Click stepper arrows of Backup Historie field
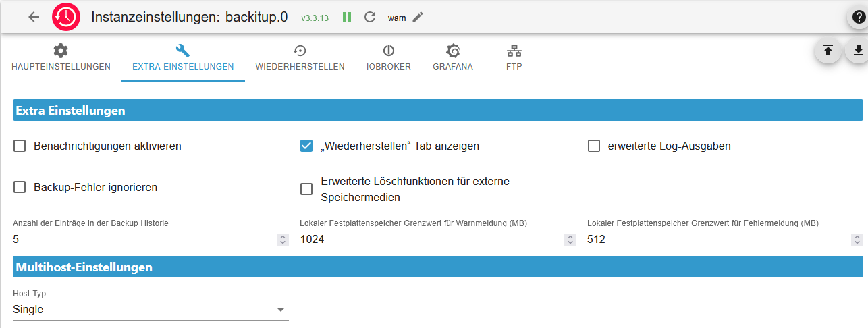This screenshot has width=868, height=328. click(282, 240)
